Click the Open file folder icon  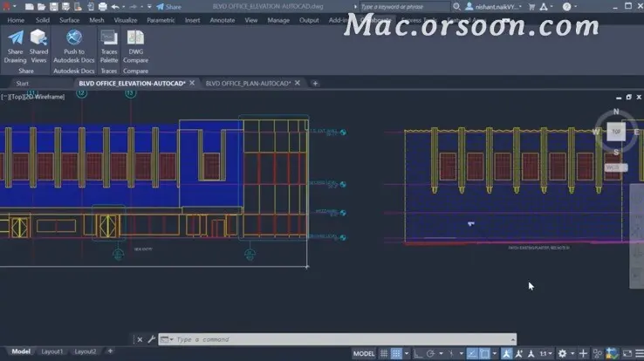(41, 7)
